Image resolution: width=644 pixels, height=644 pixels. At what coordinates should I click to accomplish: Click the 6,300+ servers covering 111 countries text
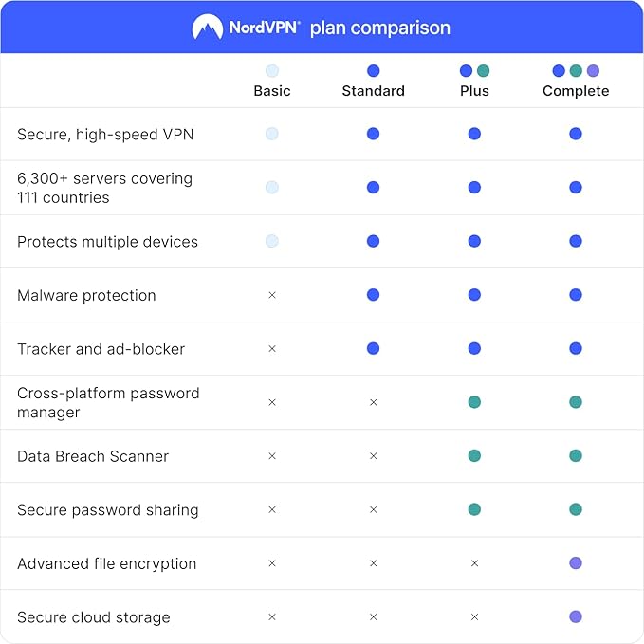[x=104, y=188]
